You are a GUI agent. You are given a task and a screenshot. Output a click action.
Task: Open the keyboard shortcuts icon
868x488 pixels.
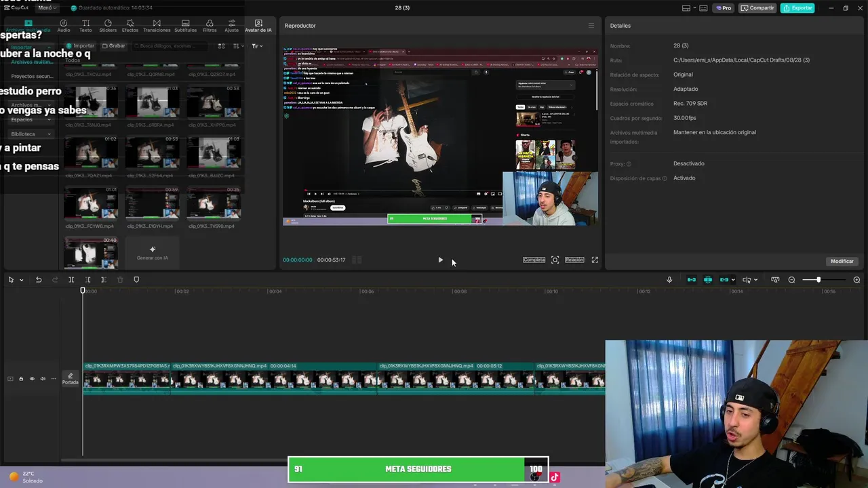(703, 8)
